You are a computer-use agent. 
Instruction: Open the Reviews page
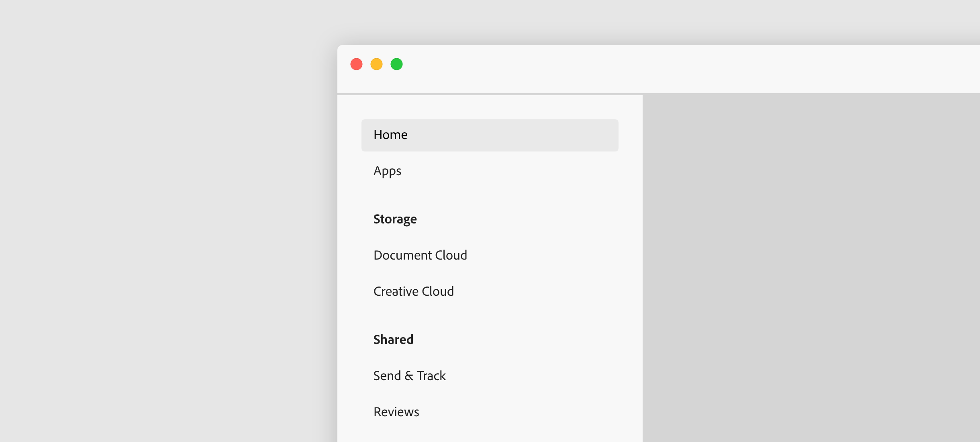[x=396, y=412]
